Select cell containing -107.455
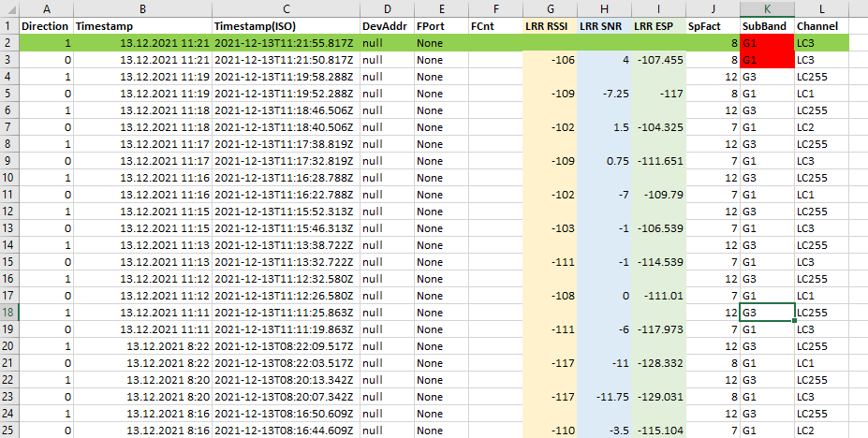868x438 pixels. [658, 60]
